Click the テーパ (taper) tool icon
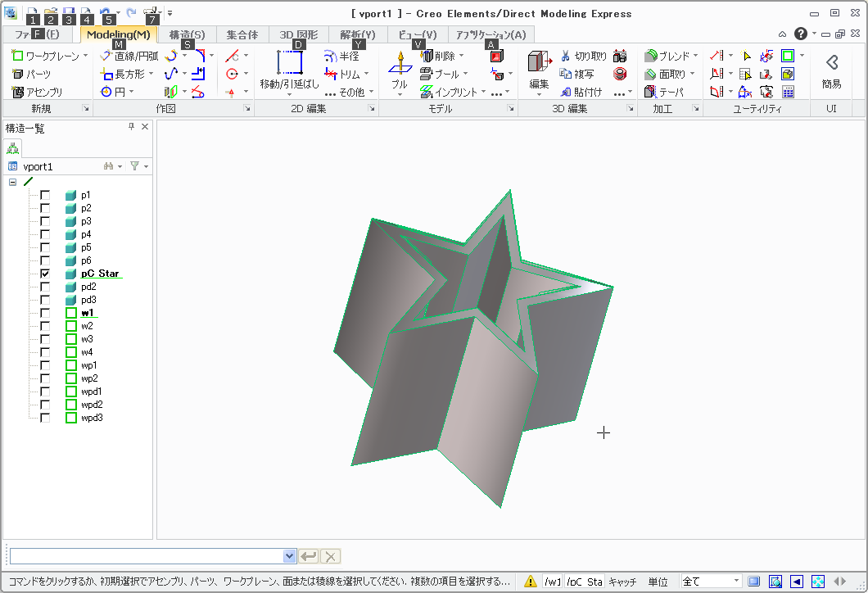 coord(651,93)
